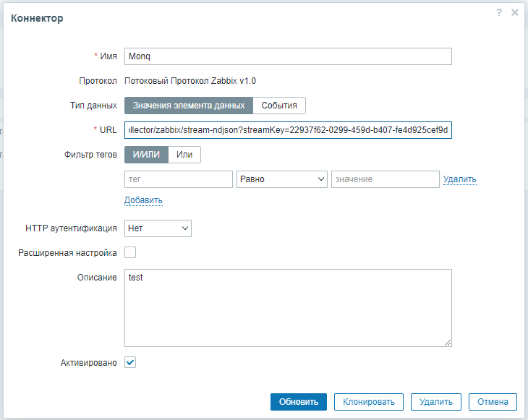This screenshot has width=528, height=420.
Task: Focus the Имя field containing Monq
Action: coord(288,56)
